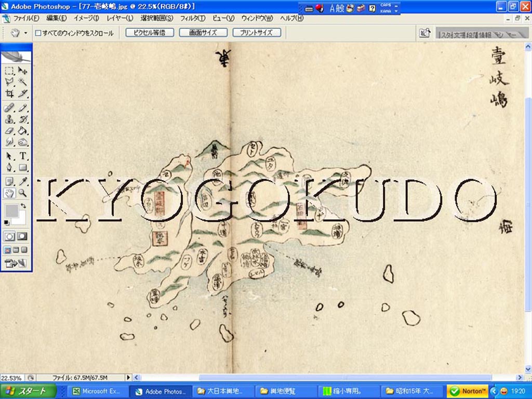The width and height of the screenshot is (532, 399).
Task: Select the Slice tool
Action: (22, 93)
